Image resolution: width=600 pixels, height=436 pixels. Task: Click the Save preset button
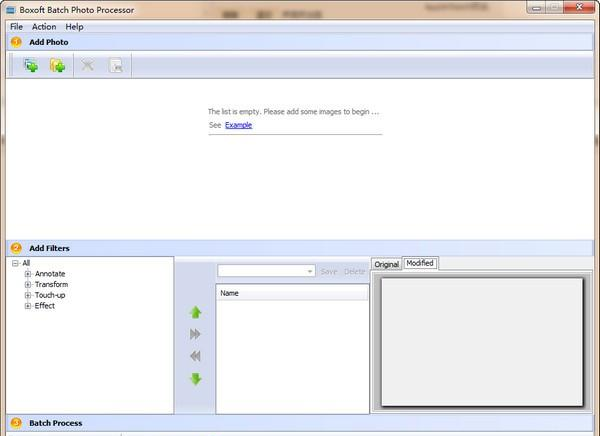329,271
